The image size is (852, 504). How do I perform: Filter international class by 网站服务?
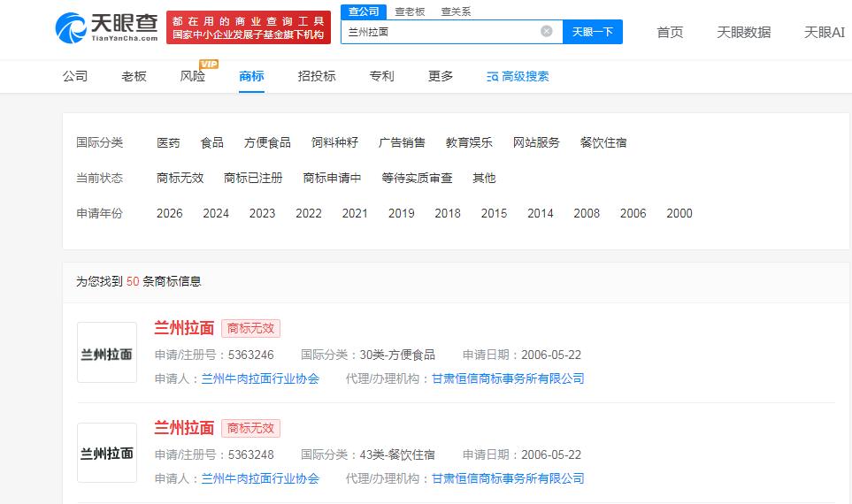536,143
